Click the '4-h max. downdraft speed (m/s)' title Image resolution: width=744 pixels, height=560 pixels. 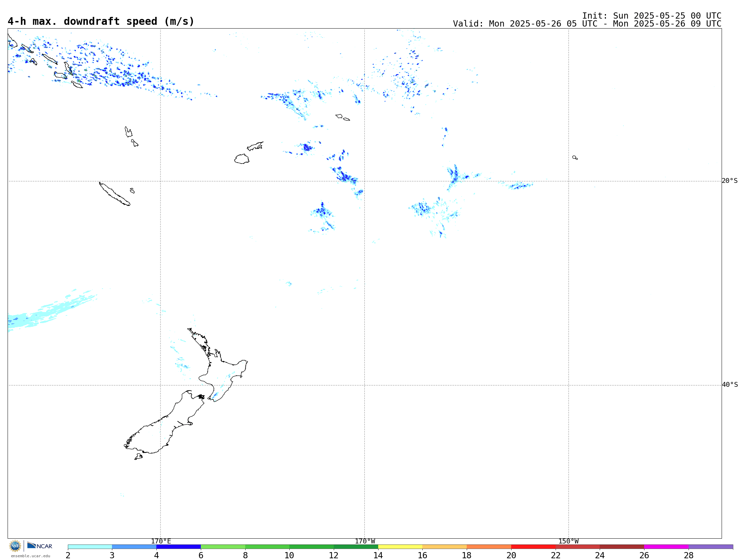pyautogui.click(x=101, y=22)
